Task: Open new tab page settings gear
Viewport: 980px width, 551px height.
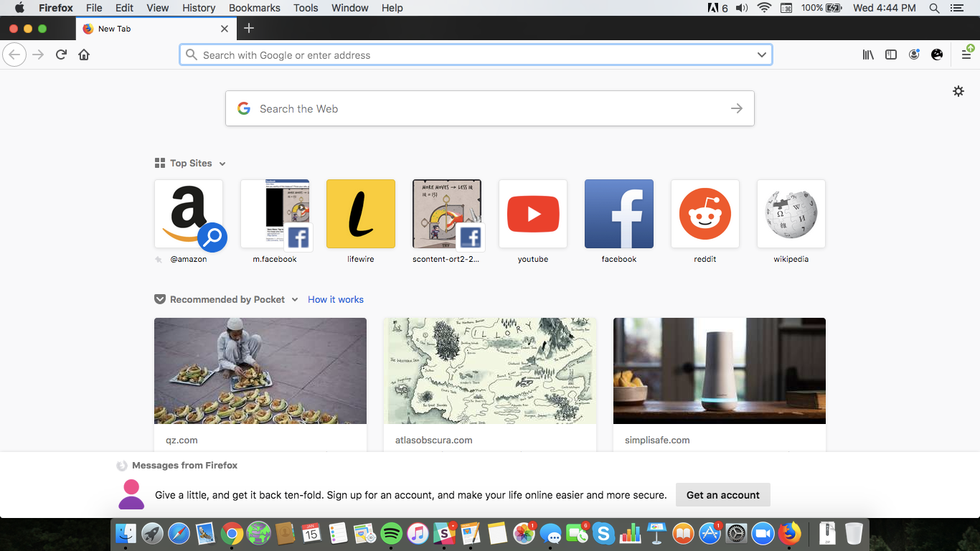Action: (x=958, y=91)
